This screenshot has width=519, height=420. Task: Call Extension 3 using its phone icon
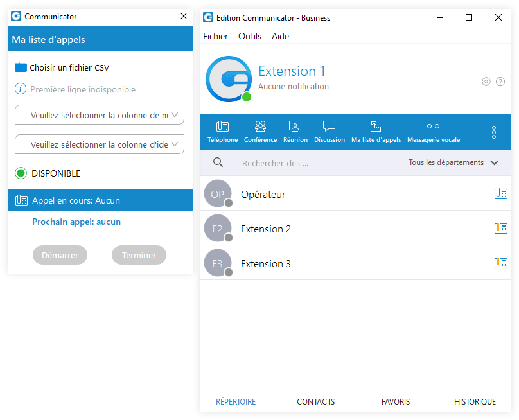tap(501, 263)
